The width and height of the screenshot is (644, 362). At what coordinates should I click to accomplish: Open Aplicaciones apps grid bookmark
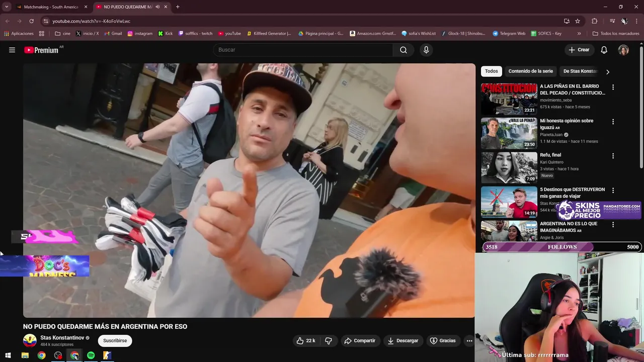[x=19, y=34]
